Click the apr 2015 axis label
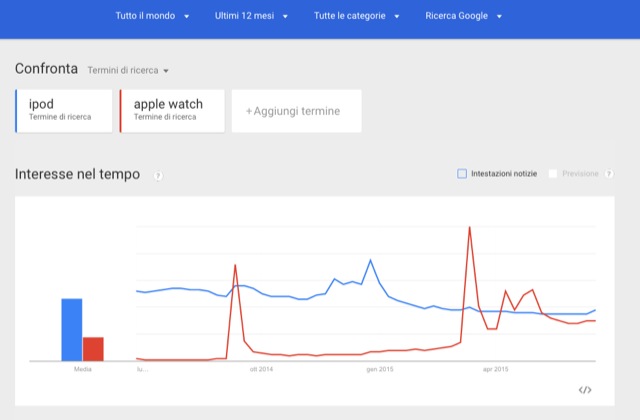The width and height of the screenshot is (640, 420). click(495, 369)
